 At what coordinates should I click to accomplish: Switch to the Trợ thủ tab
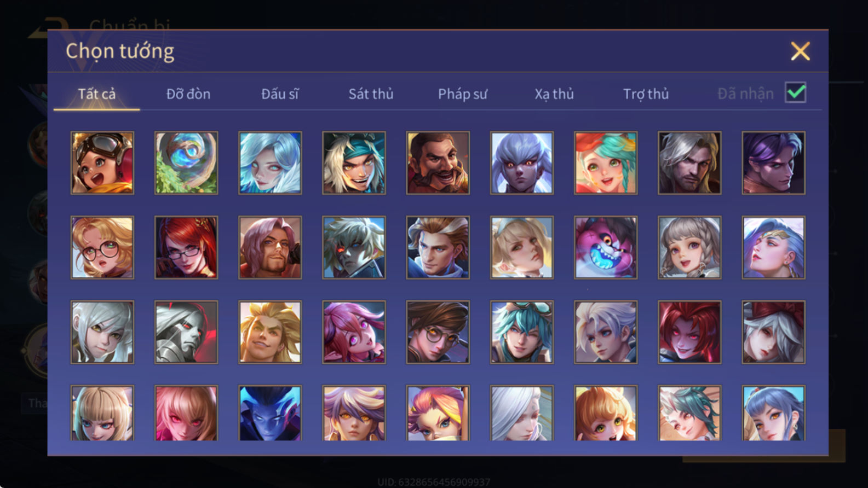click(x=646, y=94)
